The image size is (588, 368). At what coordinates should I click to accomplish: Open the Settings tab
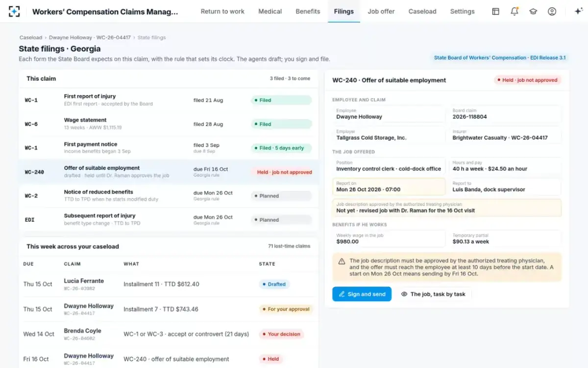pos(462,11)
